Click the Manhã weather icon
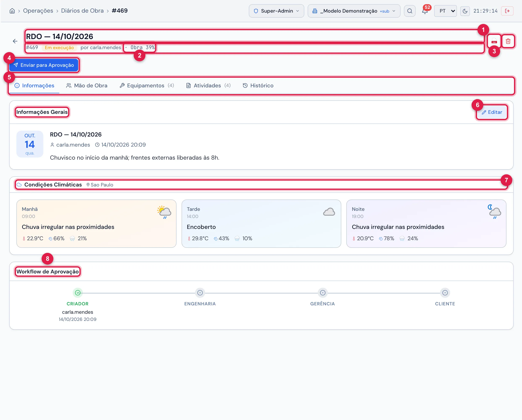 pos(164,212)
